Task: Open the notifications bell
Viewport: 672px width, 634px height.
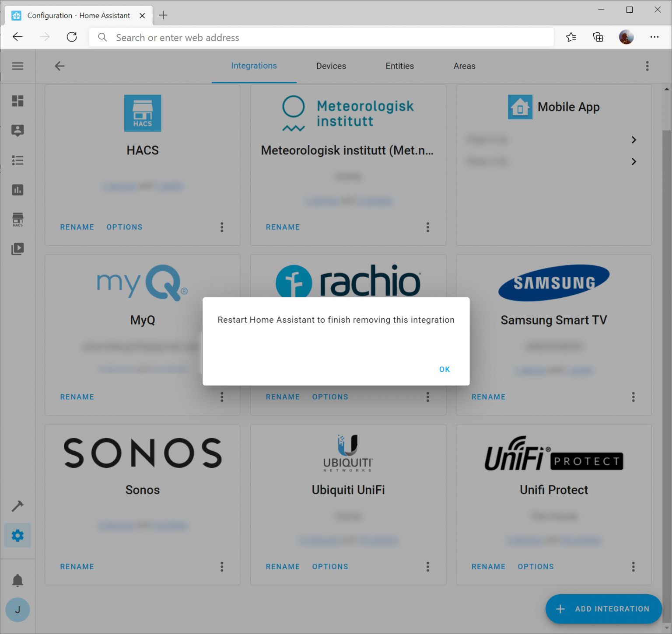Action: pyautogui.click(x=17, y=580)
